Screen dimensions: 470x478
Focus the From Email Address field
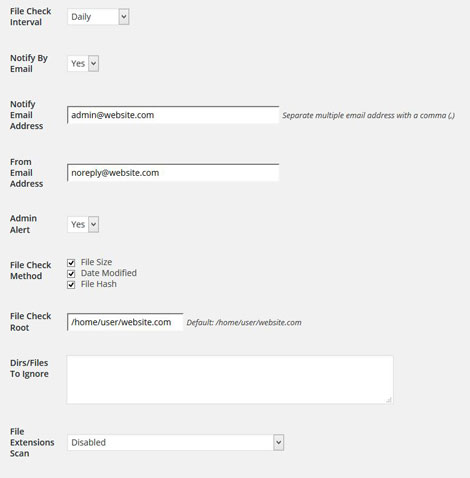click(x=173, y=173)
